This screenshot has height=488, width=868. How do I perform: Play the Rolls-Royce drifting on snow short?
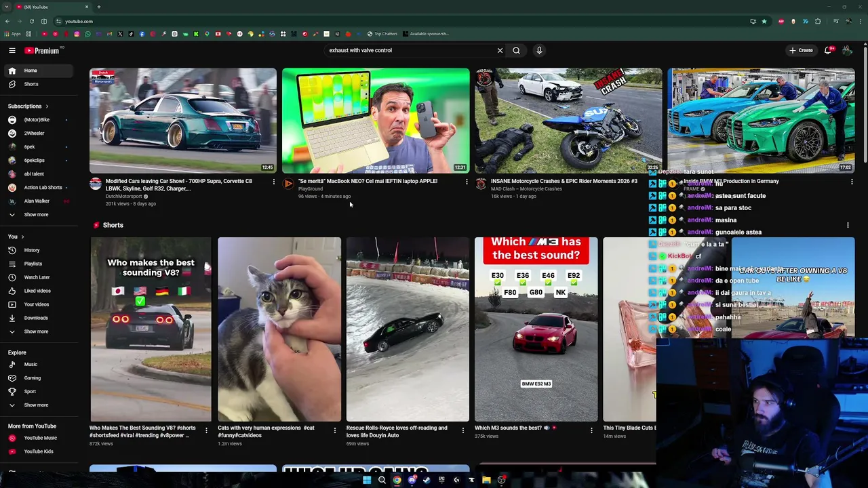(408, 329)
